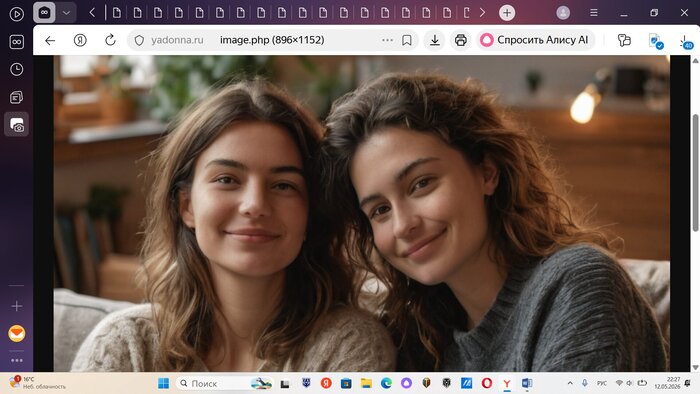
Task: Show next tabs with the right chevron
Action: click(483, 12)
